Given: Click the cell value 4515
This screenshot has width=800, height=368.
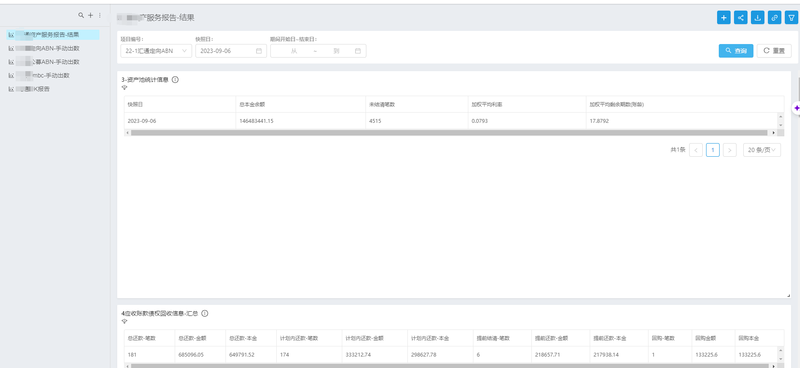Looking at the screenshot, I should pos(376,121).
